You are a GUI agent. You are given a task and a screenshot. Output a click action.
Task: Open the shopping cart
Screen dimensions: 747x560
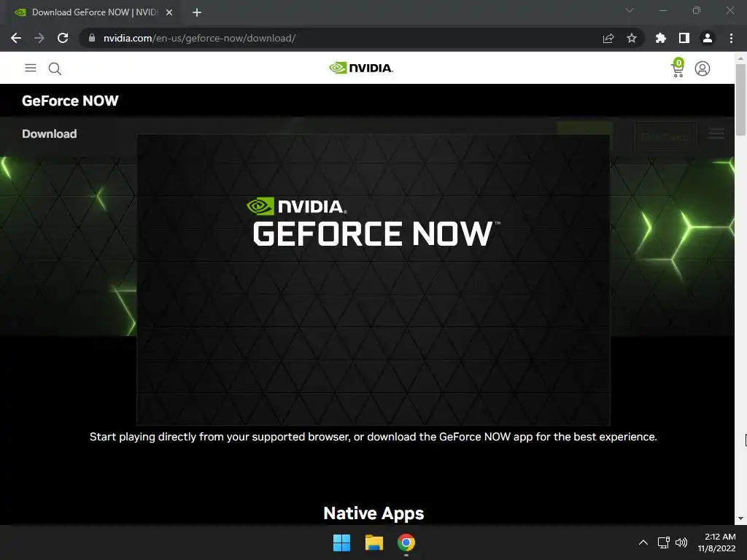click(678, 68)
